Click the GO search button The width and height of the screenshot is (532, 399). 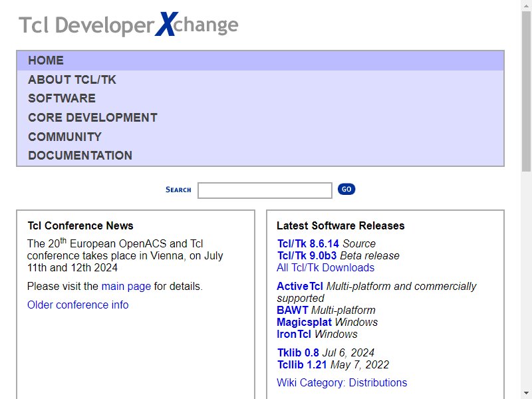[346, 190]
